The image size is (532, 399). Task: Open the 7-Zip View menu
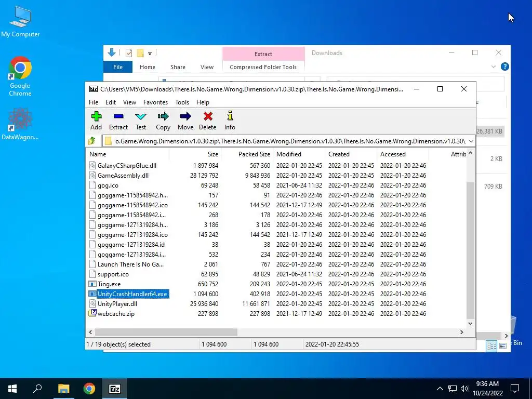click(x=129, y=102)
